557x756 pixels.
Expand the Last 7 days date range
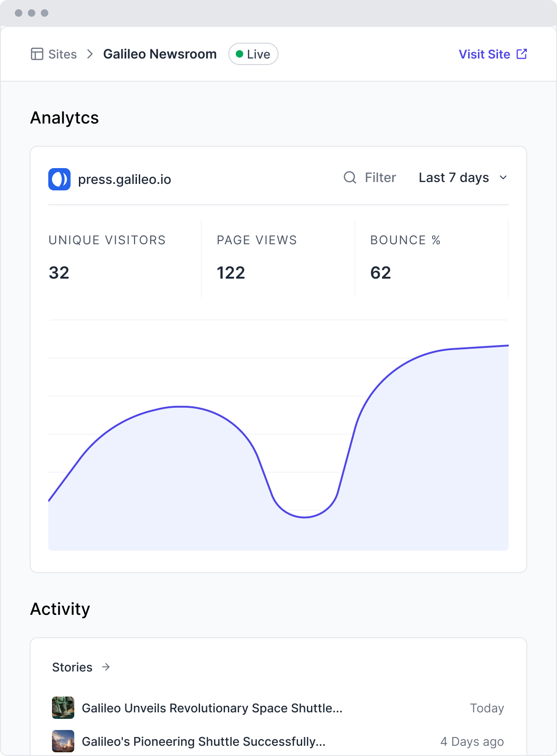tap(453, 177)
